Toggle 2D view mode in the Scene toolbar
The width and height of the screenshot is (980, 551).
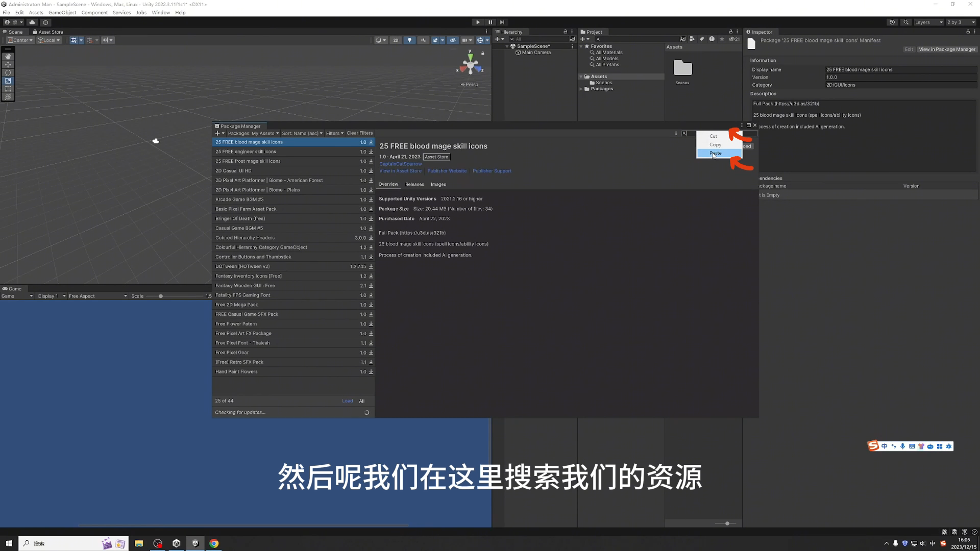click(x=396, y=40)
